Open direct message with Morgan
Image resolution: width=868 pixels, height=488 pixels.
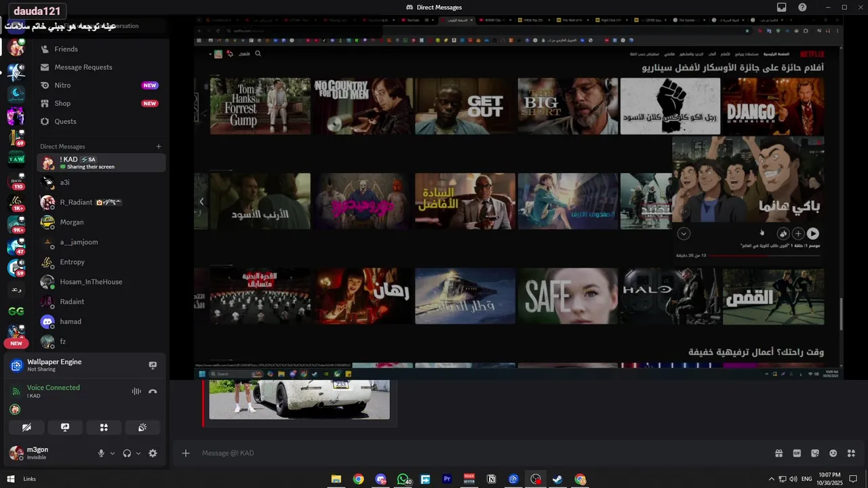(101, 222)
